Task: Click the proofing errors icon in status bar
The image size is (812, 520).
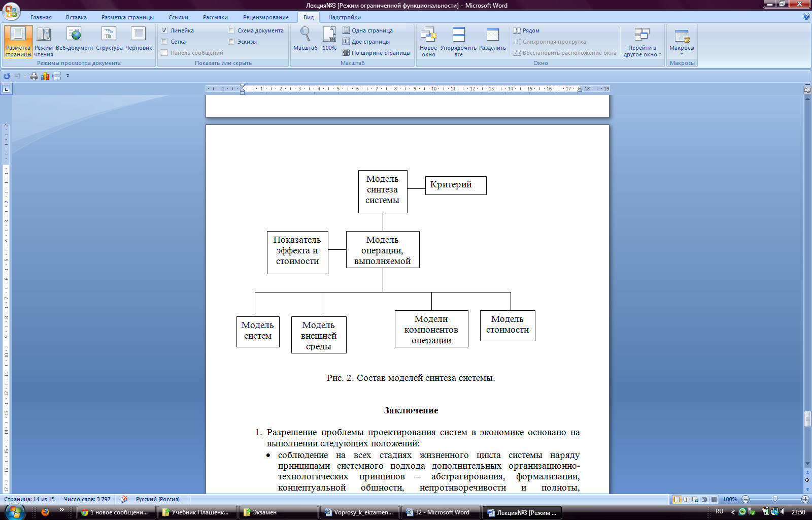Action: pos(123,499)
